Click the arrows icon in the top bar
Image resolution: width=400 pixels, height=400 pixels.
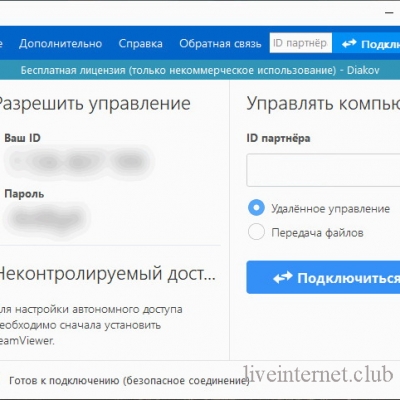coord(349,43)
